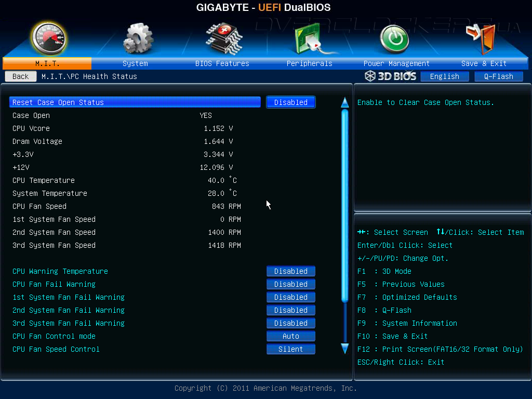
Task: Click the M.I.T. speedometer gauge icon
Action: pos(48,38)
